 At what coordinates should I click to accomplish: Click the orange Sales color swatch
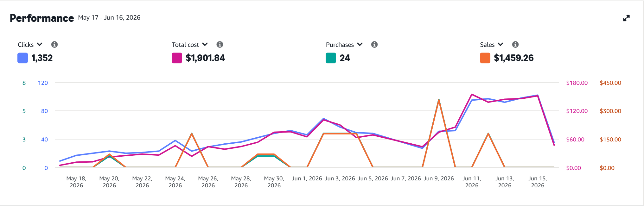coord(485,58)
